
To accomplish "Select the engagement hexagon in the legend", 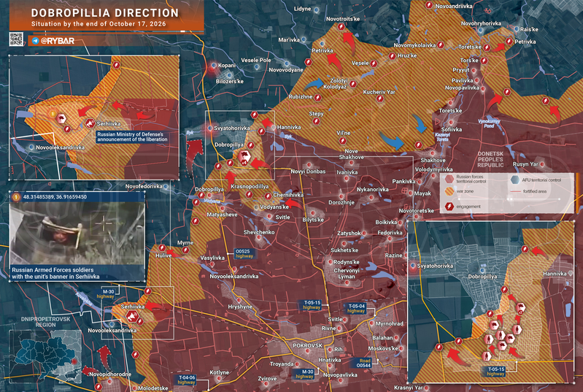I will 449,207.
